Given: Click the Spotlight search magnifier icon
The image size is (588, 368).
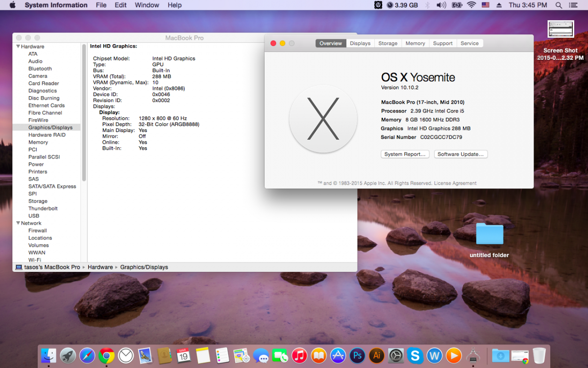Looking at the screenshot, I should (559, 5).
